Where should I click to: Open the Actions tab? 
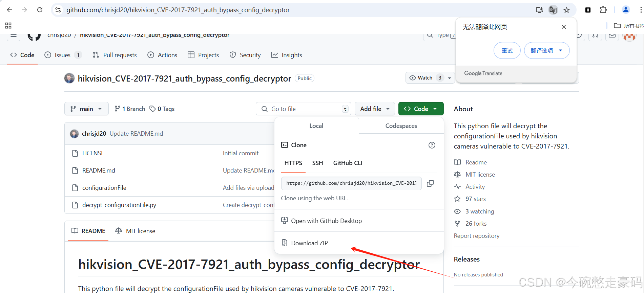pos(163,55)
